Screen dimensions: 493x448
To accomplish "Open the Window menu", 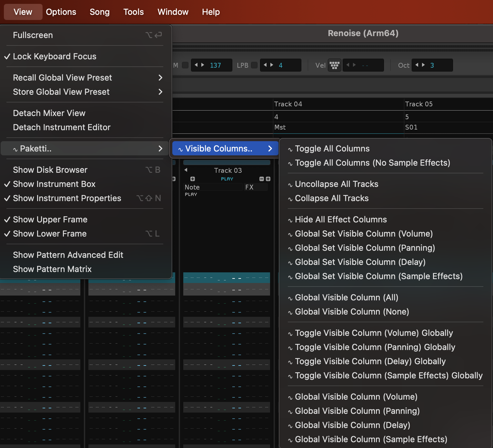I will coord(173,12).
